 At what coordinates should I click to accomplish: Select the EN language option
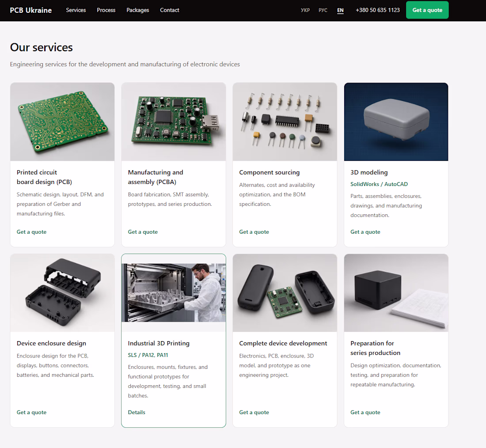pos(340,10)
